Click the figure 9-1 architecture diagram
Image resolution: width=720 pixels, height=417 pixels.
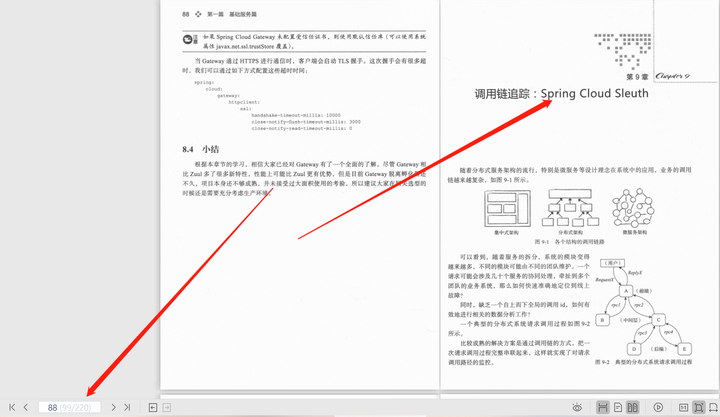(569, 209)
